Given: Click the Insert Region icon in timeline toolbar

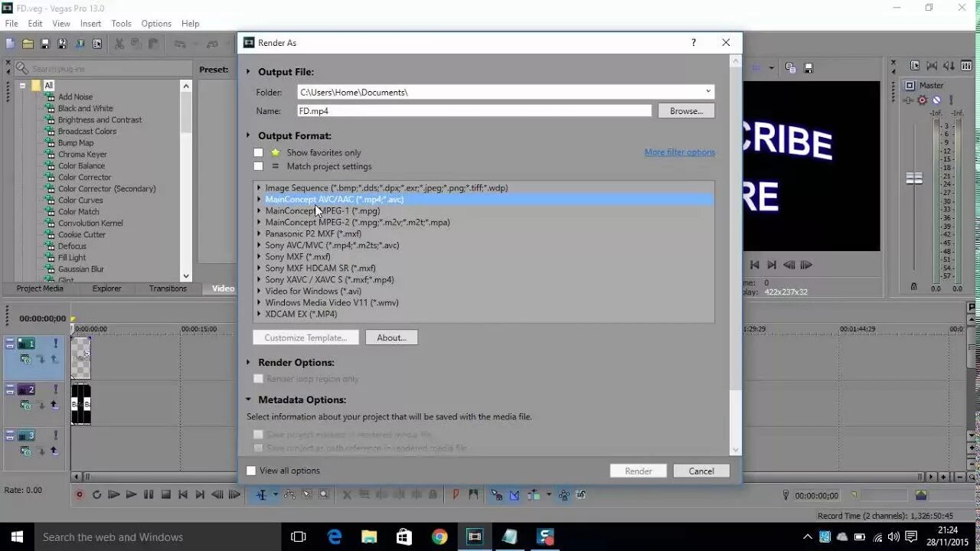Looking at the screenshot, I should pos(473,495).
